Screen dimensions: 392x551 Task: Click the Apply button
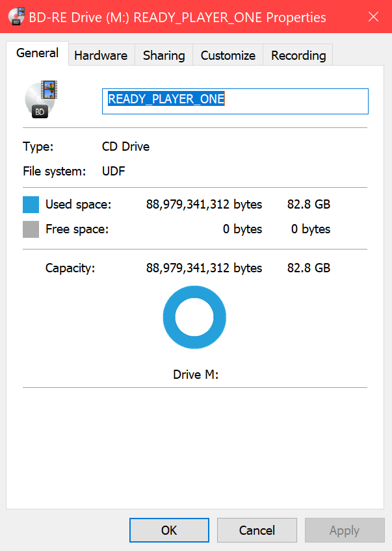pyautogui.click(x=345, y=530)
